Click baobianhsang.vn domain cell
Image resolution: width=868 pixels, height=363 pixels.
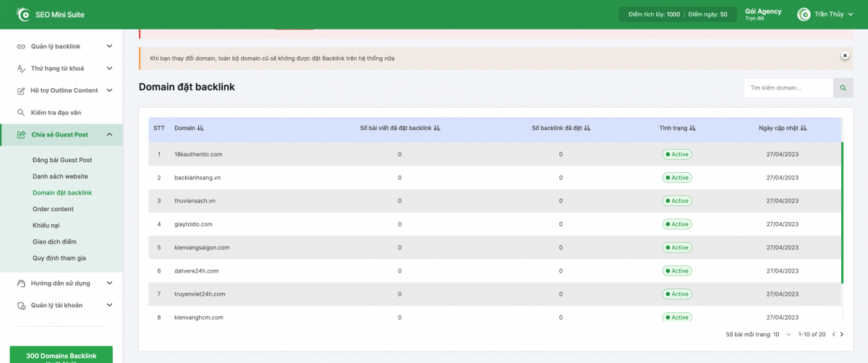click(x=199, y=177)
